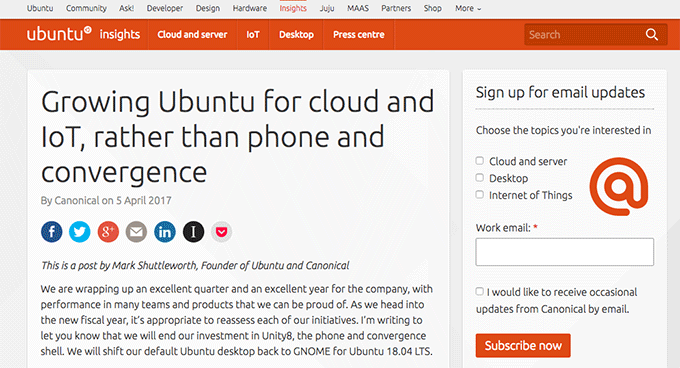680x368 pixels.
Task: Click the Ubuntu Insights logo
Action: (83, 34)
